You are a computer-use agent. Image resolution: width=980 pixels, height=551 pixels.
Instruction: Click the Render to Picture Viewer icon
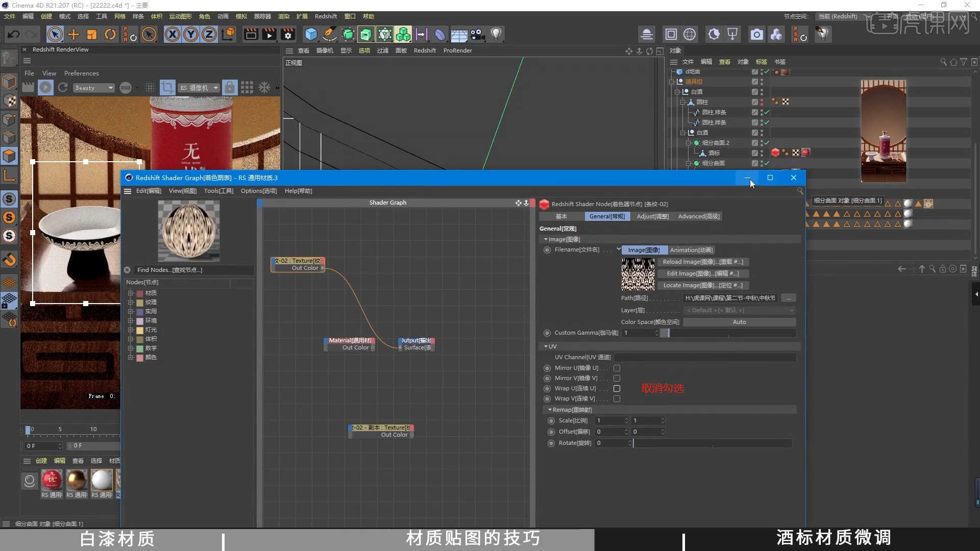coord(269,34)
